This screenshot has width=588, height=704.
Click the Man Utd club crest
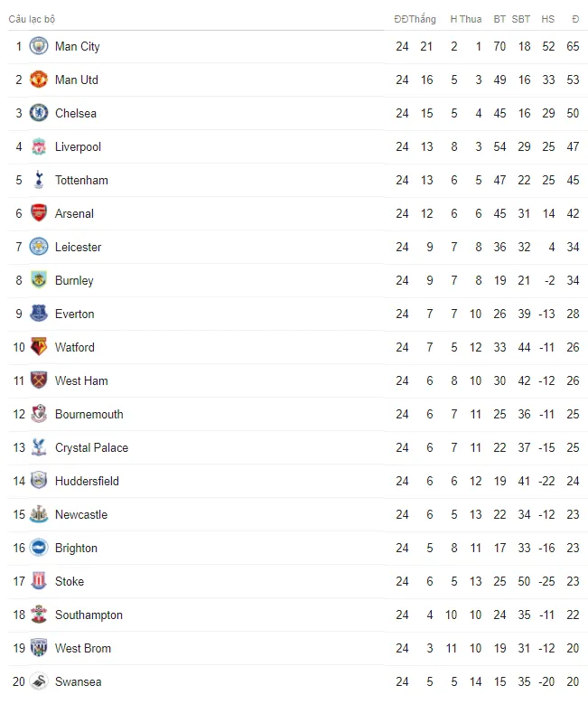coord(39,80)
